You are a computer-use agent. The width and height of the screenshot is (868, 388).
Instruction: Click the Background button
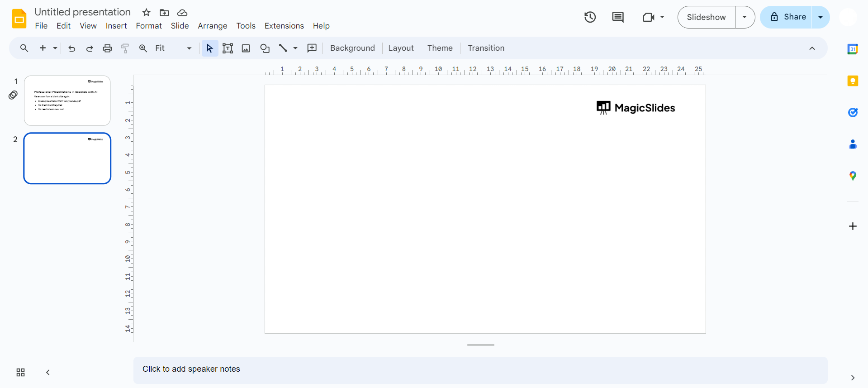point(352,48)
